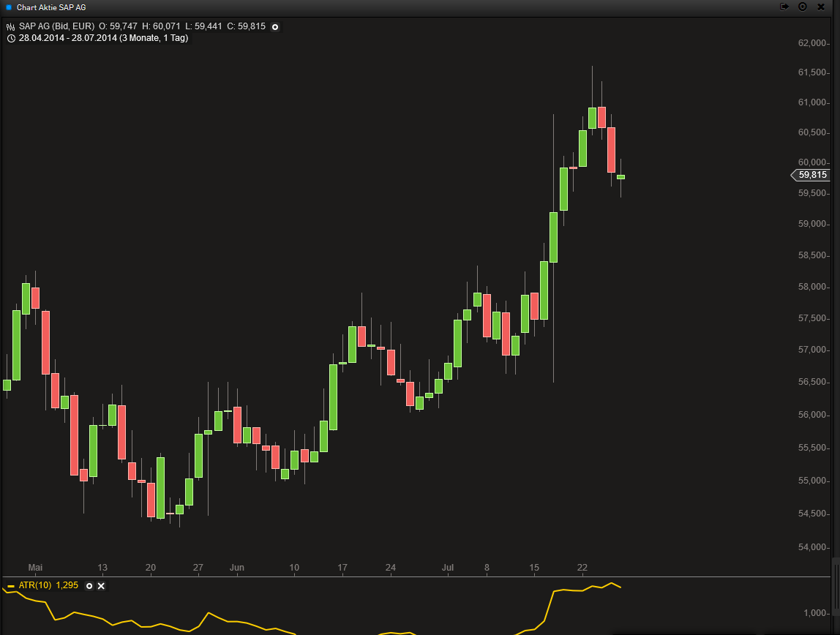840x635 pixels.
Task: Open SAP AG chart settings circle icon
Action: pos(275,27)
